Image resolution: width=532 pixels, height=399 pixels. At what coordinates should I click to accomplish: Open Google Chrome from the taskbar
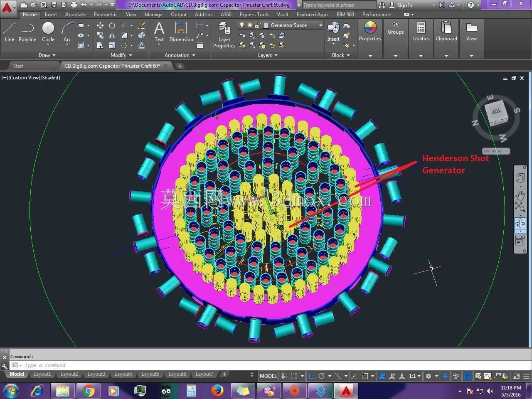pyautogui.click(x=88, y=391)
